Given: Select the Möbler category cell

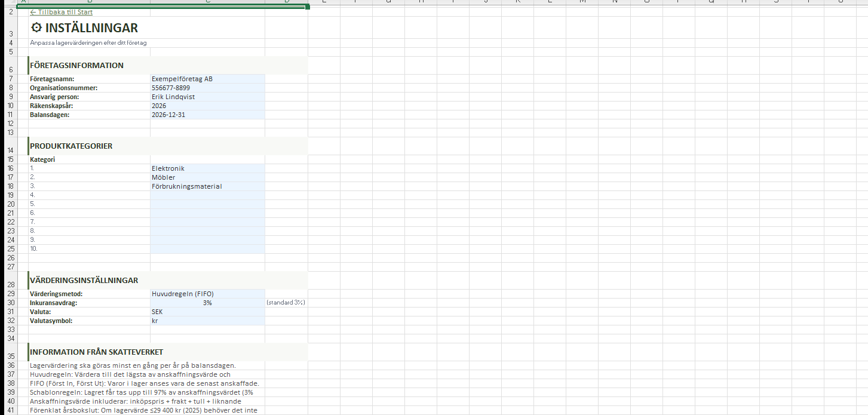Looking at the screenshot, I should 207,177.
